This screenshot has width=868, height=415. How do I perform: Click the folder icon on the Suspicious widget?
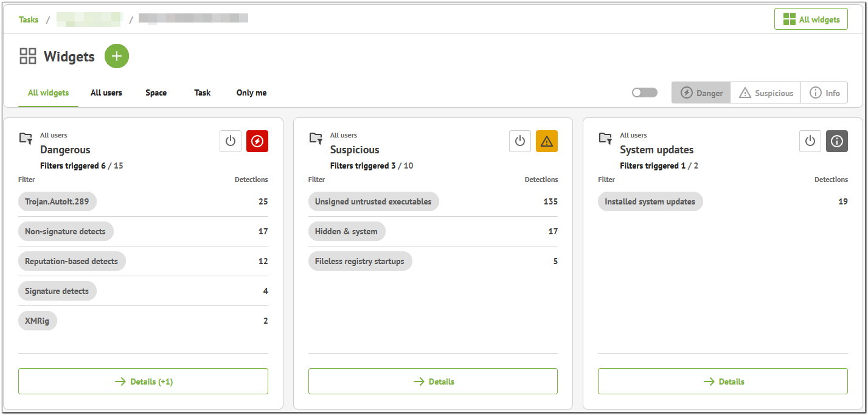(316, 139)
